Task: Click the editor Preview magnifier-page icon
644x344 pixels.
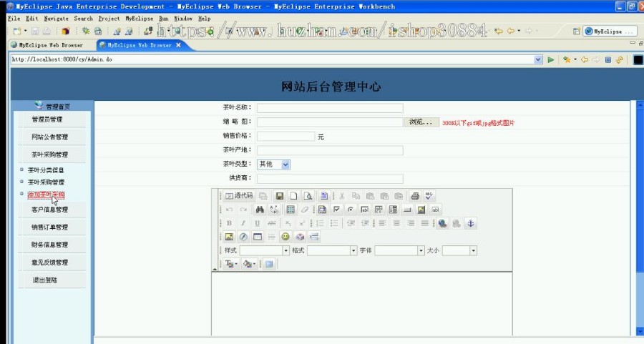Action: coord(308,196)
